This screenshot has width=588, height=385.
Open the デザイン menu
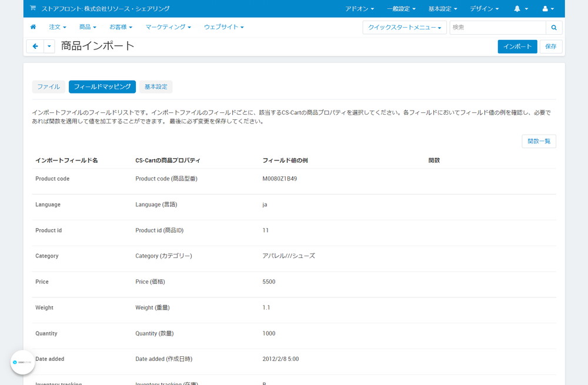[x=484, y=9]
